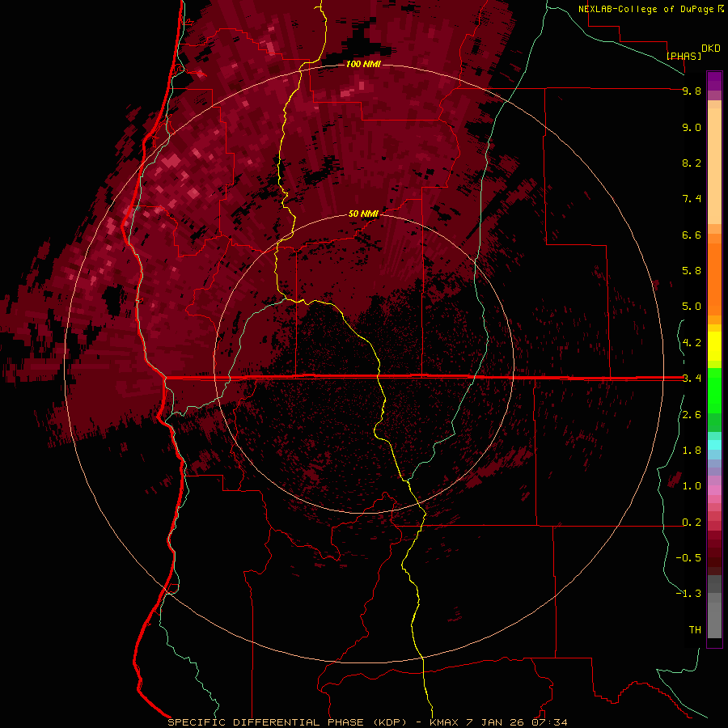Click the -0.5 value on the color scale
Image resolution: width=728 pixels, height=728 pixels.
pos(688,558)
